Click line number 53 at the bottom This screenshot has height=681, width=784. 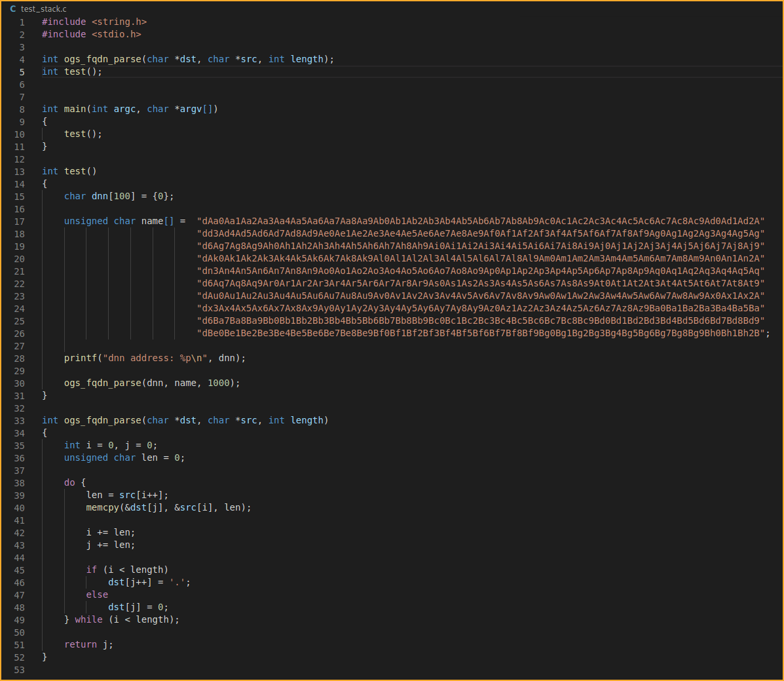pos(20,670)
